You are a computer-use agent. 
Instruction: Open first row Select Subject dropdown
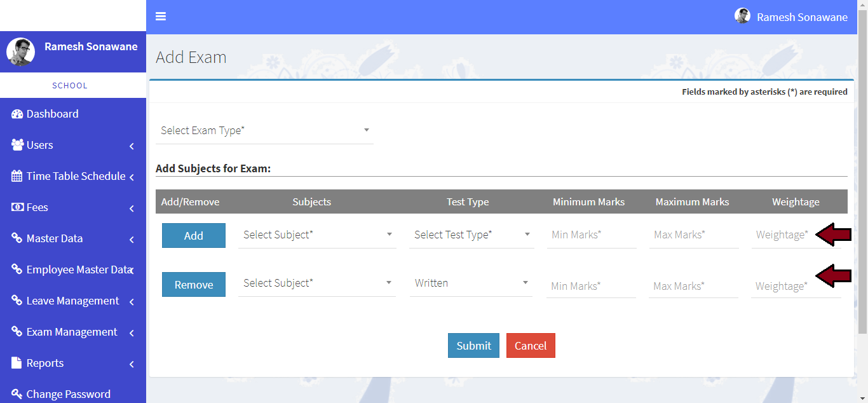(x=317, y=235)
